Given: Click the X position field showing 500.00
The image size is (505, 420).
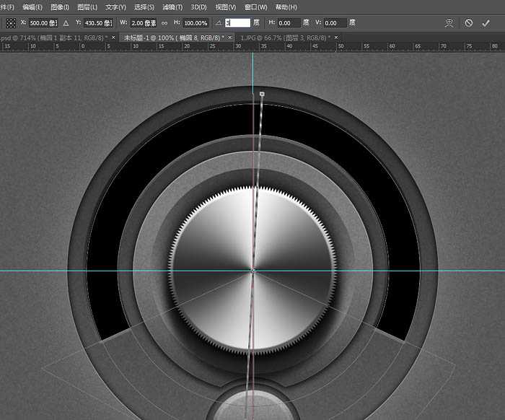Looking at the screenshot, I should [x=43, y=23].
